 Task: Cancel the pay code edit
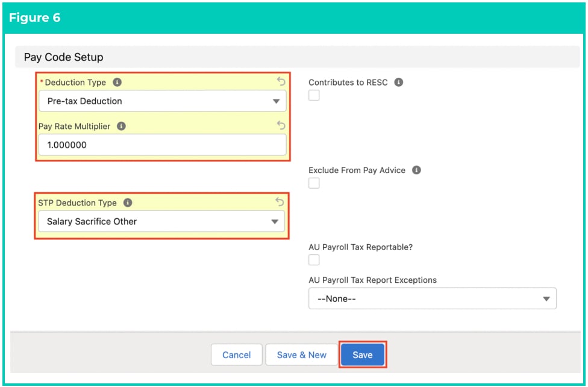[x=236, y=354]
